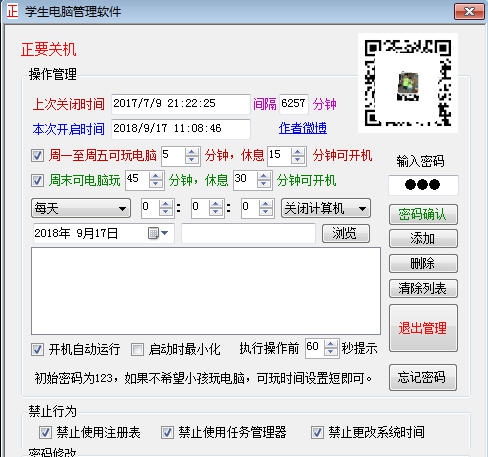Click the scheduled task list box
488x457 pixels.
[x=206, y=291]
